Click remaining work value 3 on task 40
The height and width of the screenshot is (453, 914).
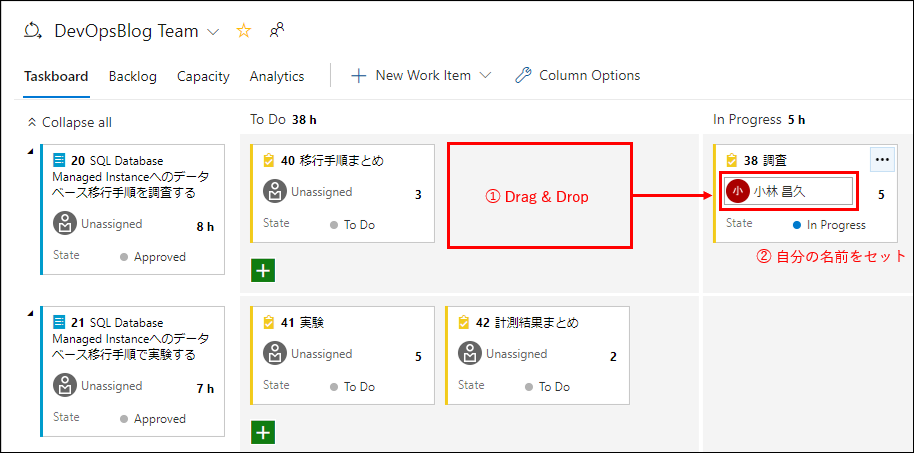[418, 195]
